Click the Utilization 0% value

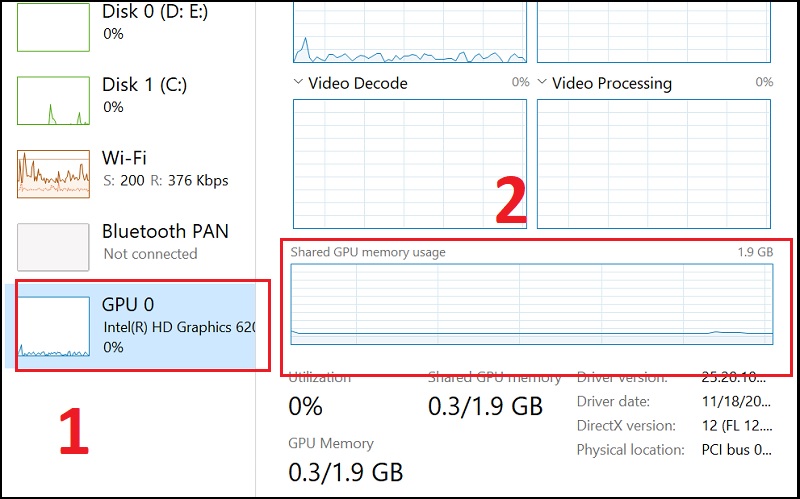click(x=306, y=407)
